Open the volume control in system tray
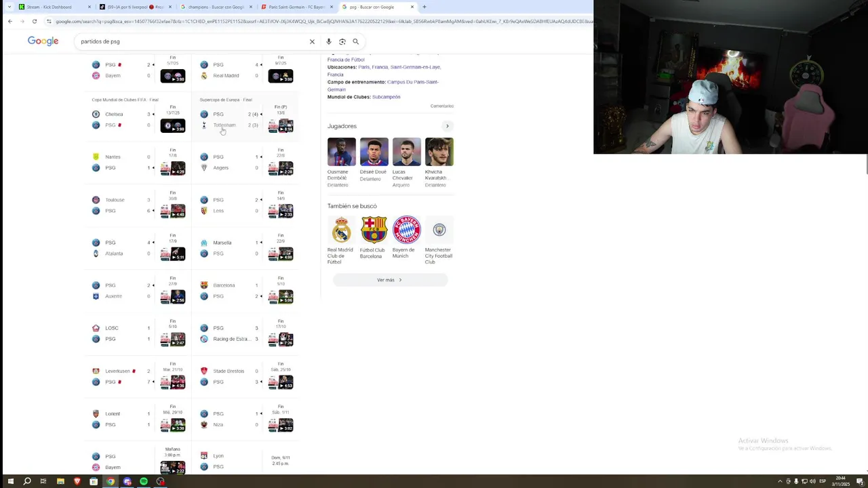 812,481
